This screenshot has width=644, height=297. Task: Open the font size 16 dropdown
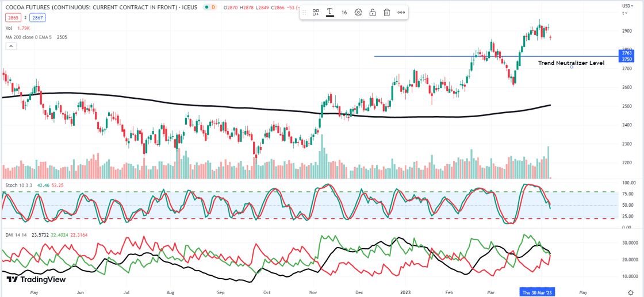[x=344, y=13]
